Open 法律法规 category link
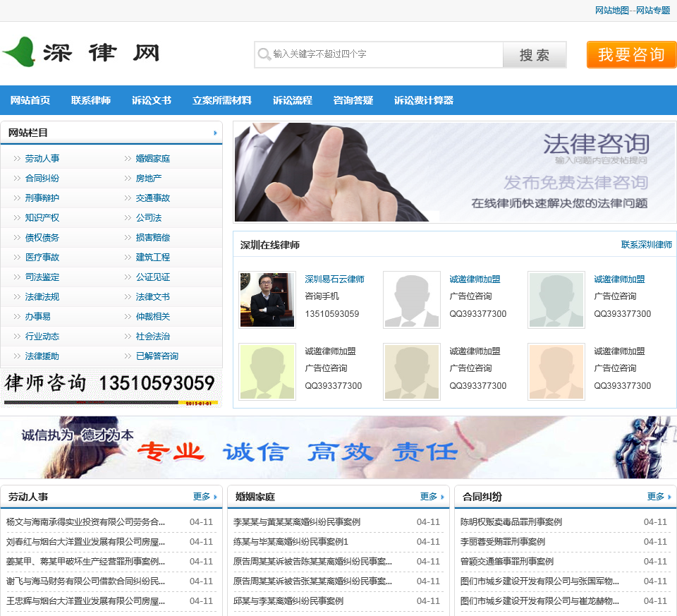This screenshot has width=677, height=616. 42,297
